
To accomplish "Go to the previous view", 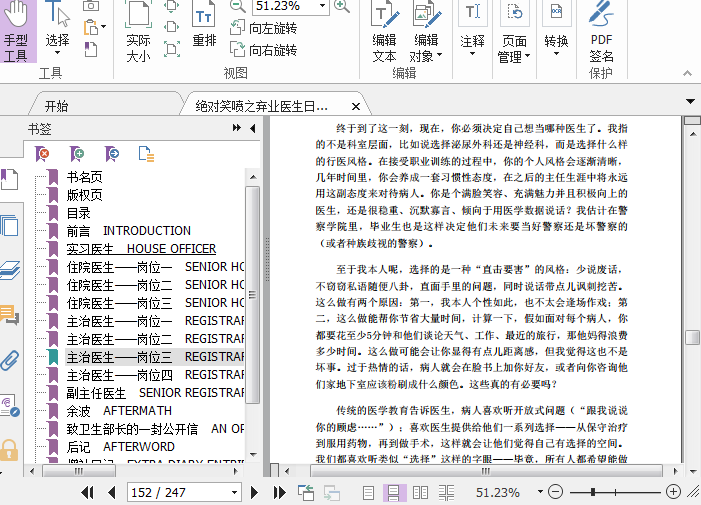I will tap(306, 492).
